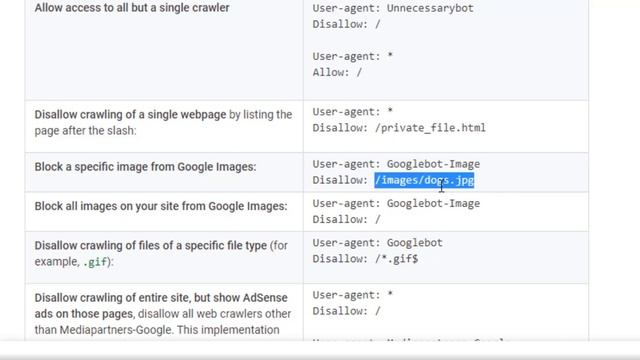Click 'Disallow crawling of a single webpage' text
640x360 pixels.
(130, 114)
